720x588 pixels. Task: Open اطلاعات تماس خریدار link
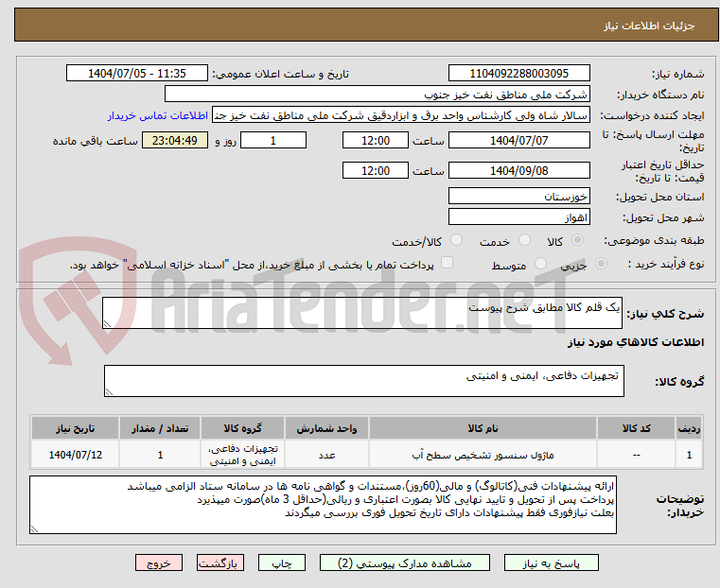pyautogui.click(x=158, y=115)
